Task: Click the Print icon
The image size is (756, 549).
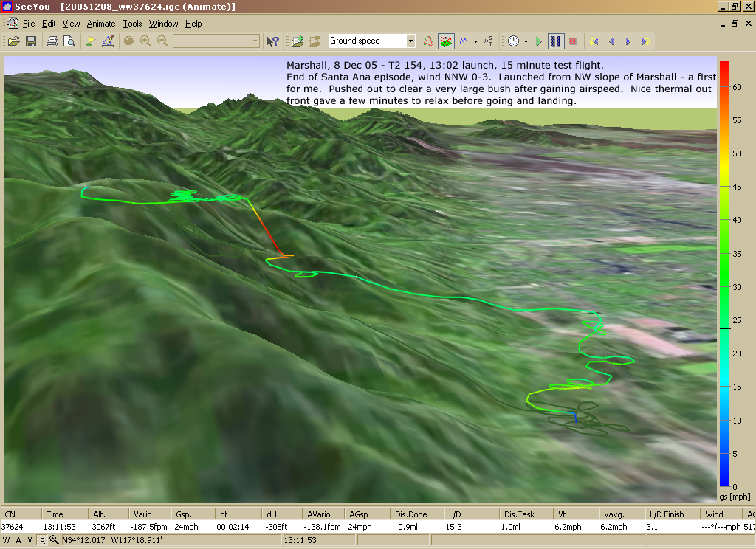Action: point(52,41)
